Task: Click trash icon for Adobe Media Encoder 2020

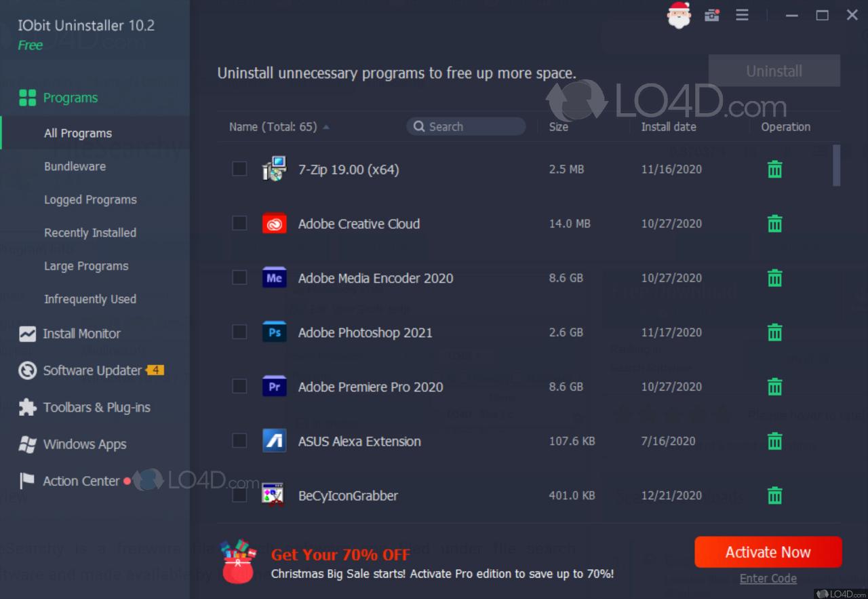Action: 774,278
